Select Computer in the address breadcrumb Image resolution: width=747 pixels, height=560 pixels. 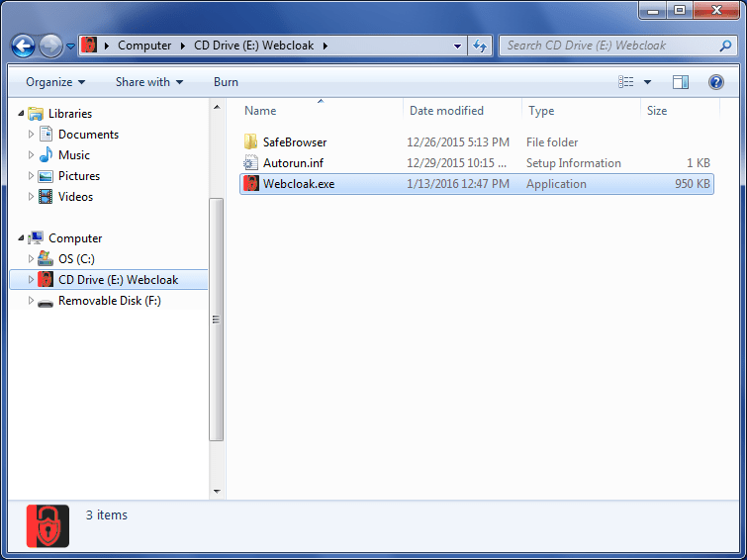144,46
